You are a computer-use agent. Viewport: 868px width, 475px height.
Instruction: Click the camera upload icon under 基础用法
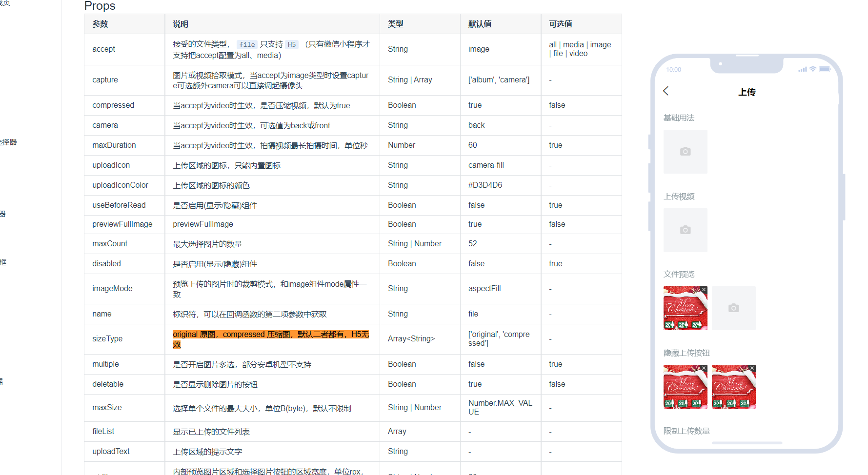685,152
